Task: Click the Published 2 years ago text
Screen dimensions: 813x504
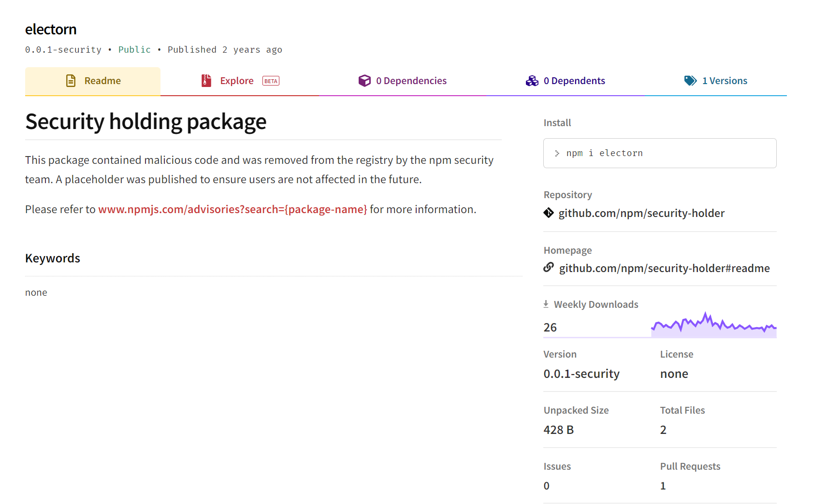Action: tap(225, 50)
